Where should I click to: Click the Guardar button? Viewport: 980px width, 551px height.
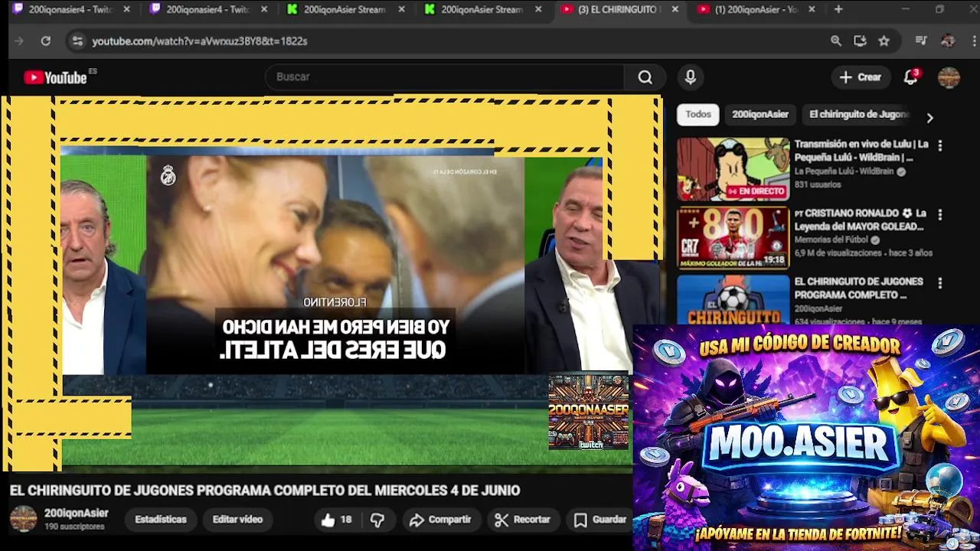(x=601, y=520)
